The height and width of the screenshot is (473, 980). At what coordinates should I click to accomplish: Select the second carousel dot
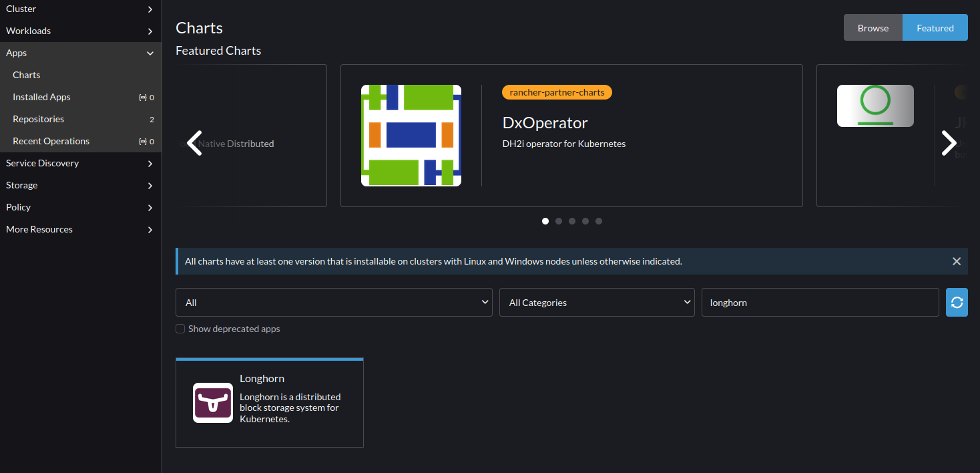[559, 221]
